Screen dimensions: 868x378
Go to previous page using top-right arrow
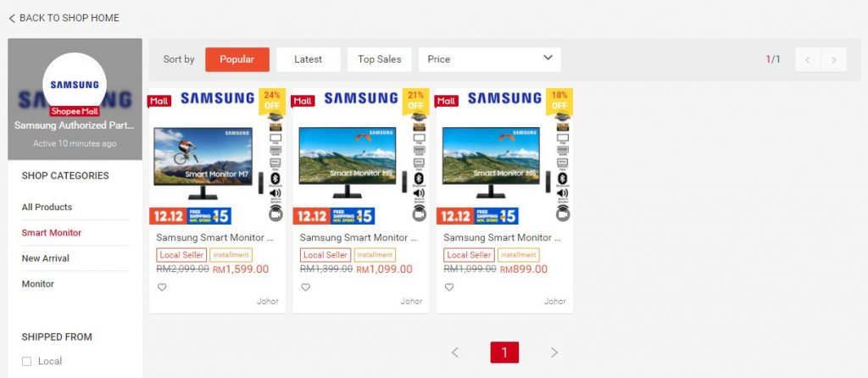click(x=808, y=60)
